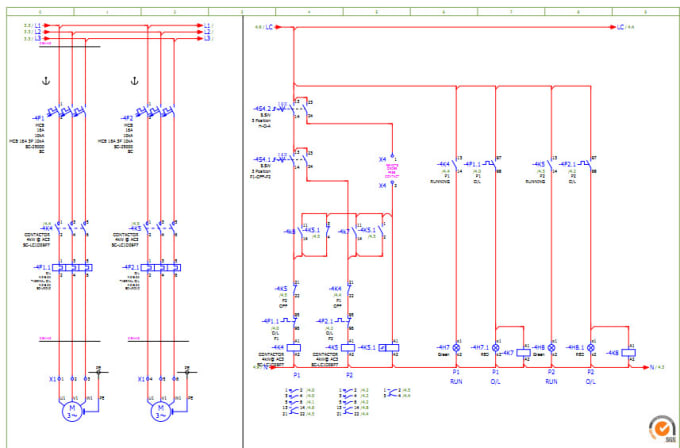Viewport: 680px width, 448px height.
Task: Click the -4K4 contactor coil symbol
Action: coord(294,348)
